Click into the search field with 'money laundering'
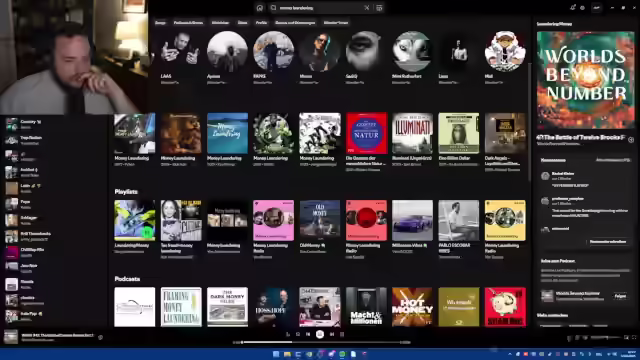The width and height of the screenshot is (640, 360). click(320, 8)
